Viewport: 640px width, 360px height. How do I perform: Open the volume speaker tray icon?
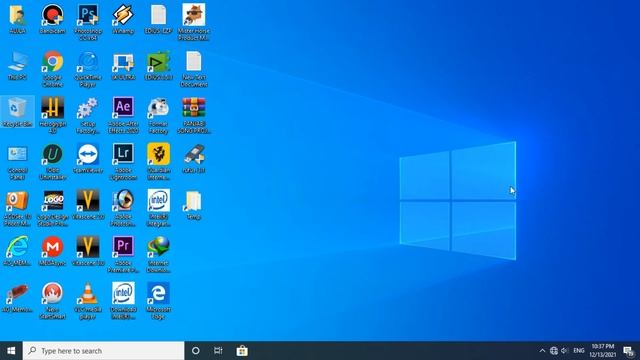point(564,351)
